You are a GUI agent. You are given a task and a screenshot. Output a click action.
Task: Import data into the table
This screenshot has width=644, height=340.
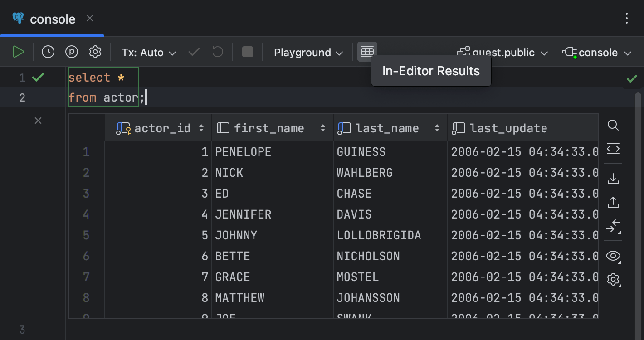point(613,202)
